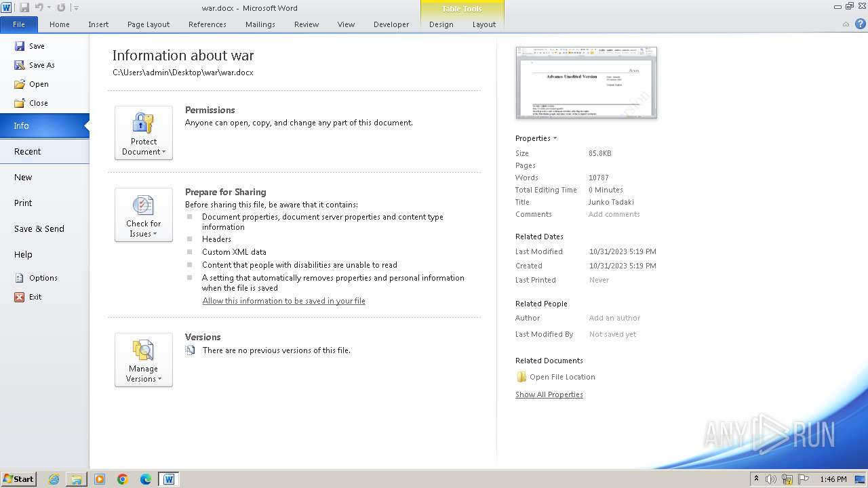Click the Add comments field

click(614, 214)
